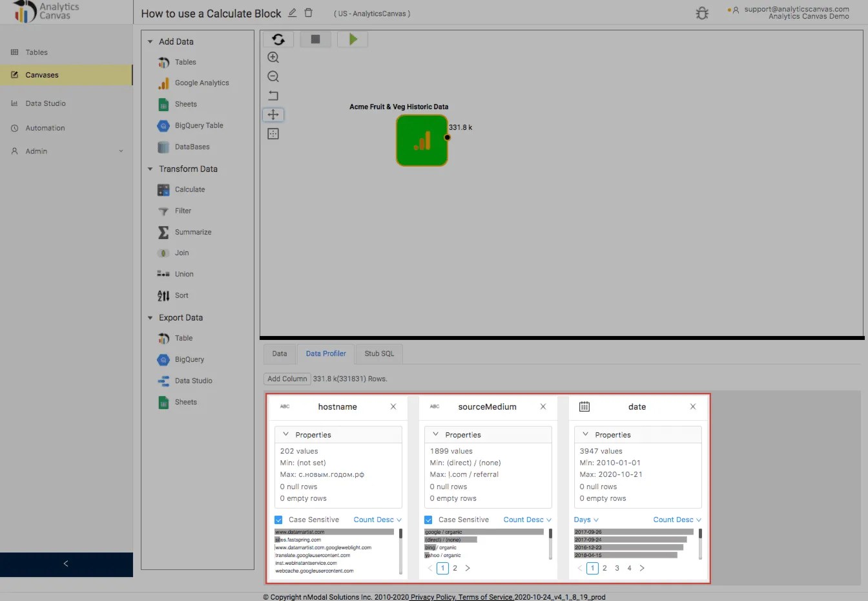Select the Acme Fruit & Veg green block

point(422,140)
